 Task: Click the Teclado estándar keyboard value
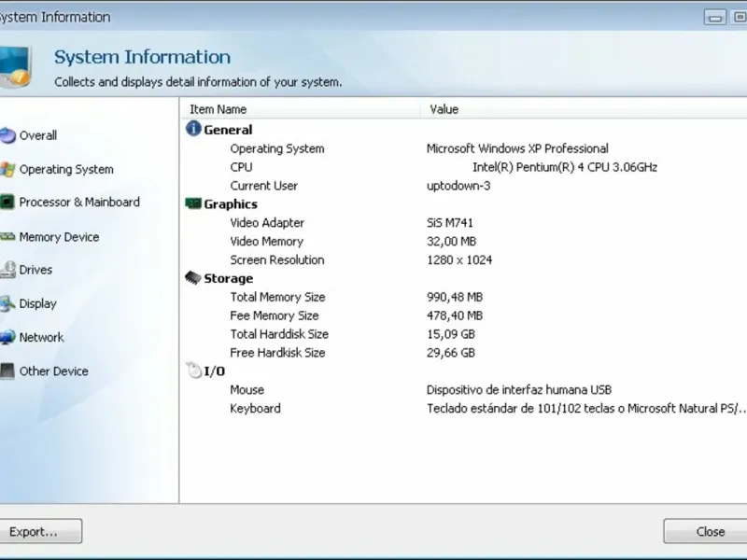[x=586, y=409]
